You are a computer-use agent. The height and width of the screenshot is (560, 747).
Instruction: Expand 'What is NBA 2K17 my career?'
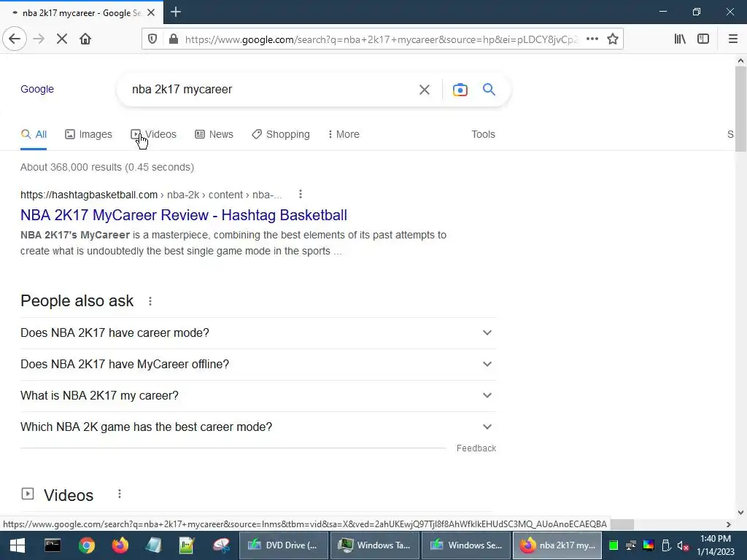coord(258,396)
